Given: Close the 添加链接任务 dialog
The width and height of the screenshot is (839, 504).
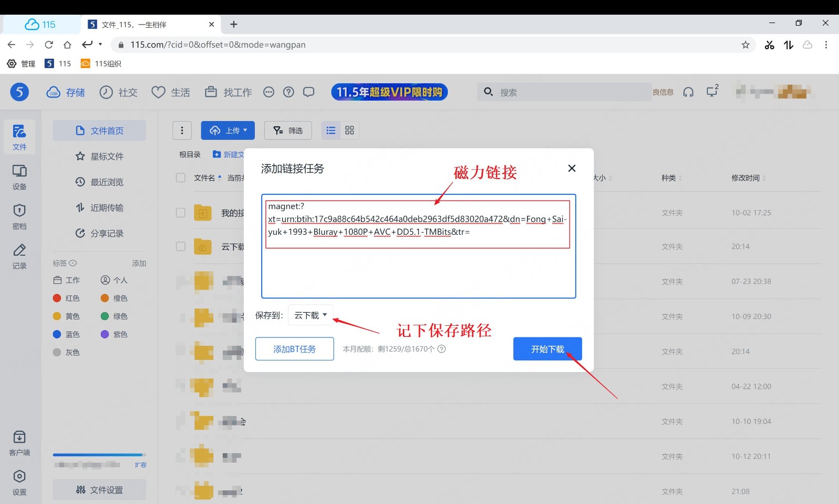Looking at the screenshot, I should pyautogui.click(x=572, y=168).
